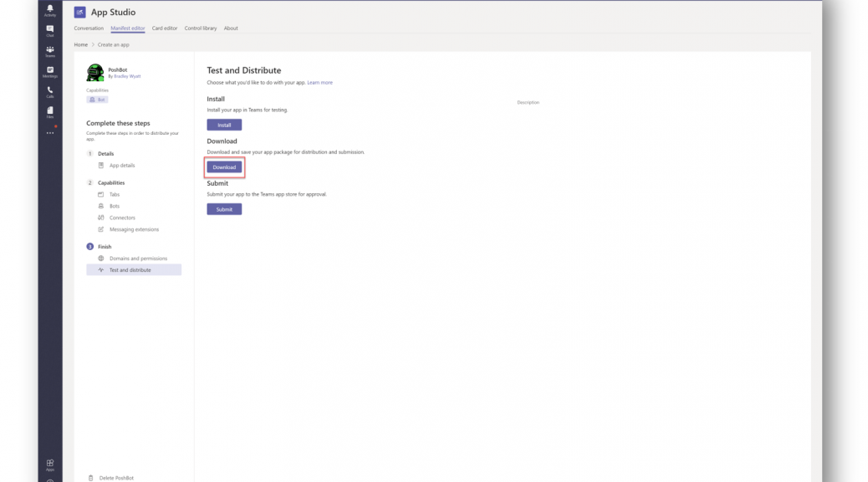Click the PoshBot avatar image
Viewport: 868px width, 482px height.
[94, 73]
